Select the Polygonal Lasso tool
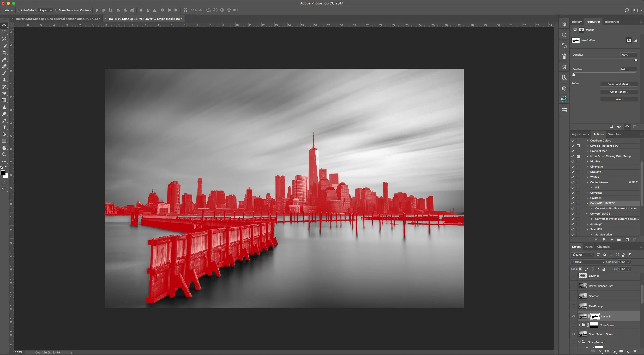The width and height of the screenshot is (644, 355). 4,39
